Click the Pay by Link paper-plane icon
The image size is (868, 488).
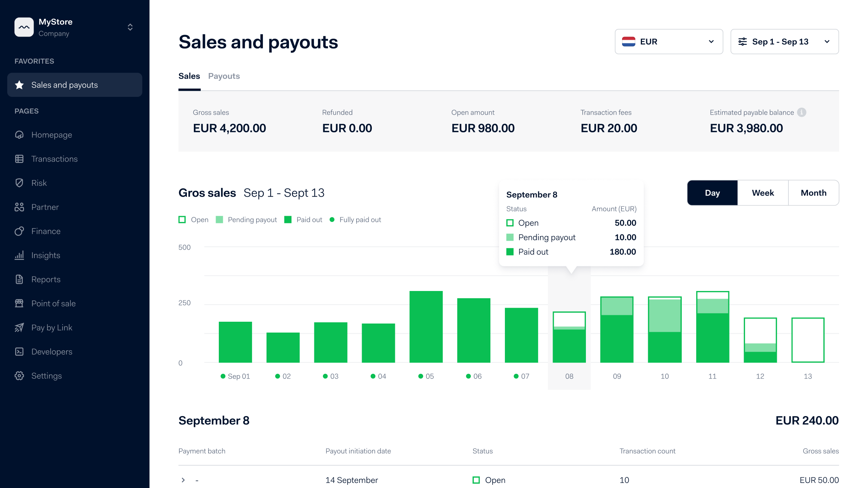[x=19, y=328]
